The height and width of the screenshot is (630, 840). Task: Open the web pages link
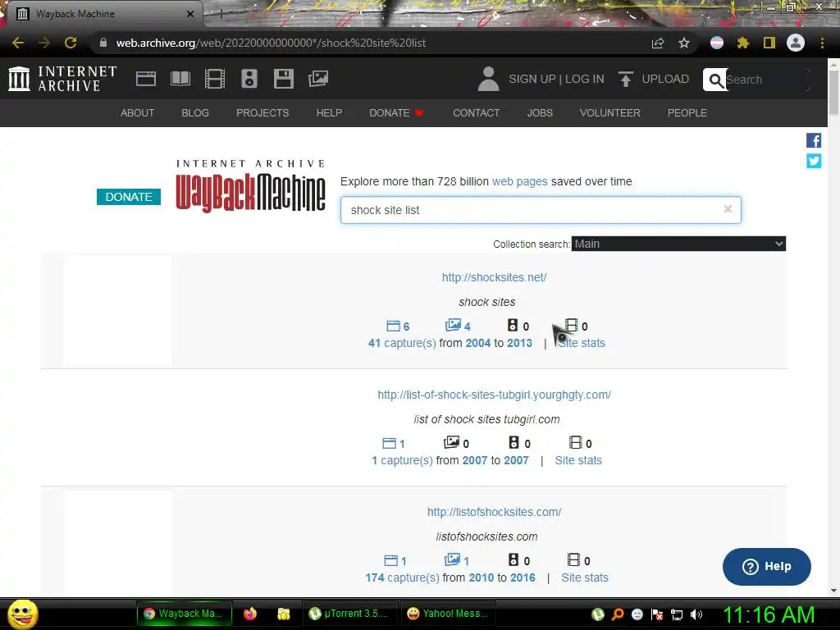(x=519, y=181)
